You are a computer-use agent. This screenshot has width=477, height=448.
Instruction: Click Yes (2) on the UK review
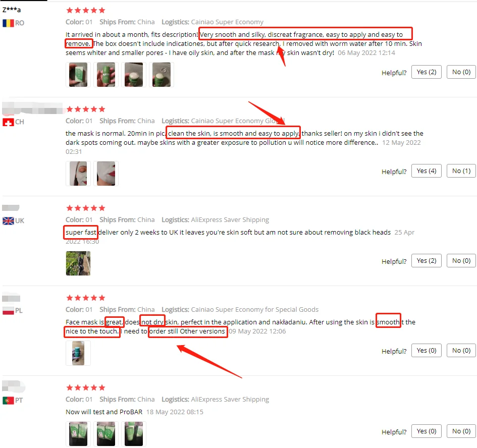coord(426,261)
